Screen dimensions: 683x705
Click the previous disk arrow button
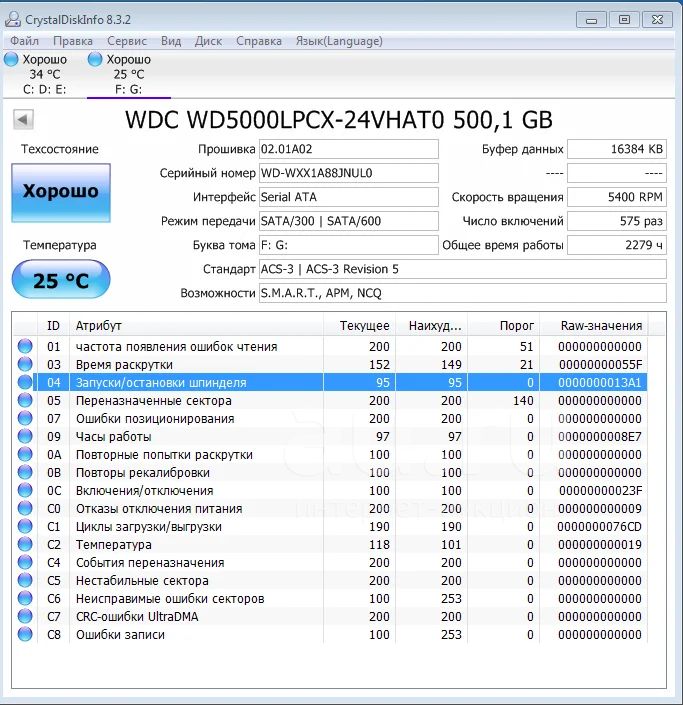click(x=23, y=120)
